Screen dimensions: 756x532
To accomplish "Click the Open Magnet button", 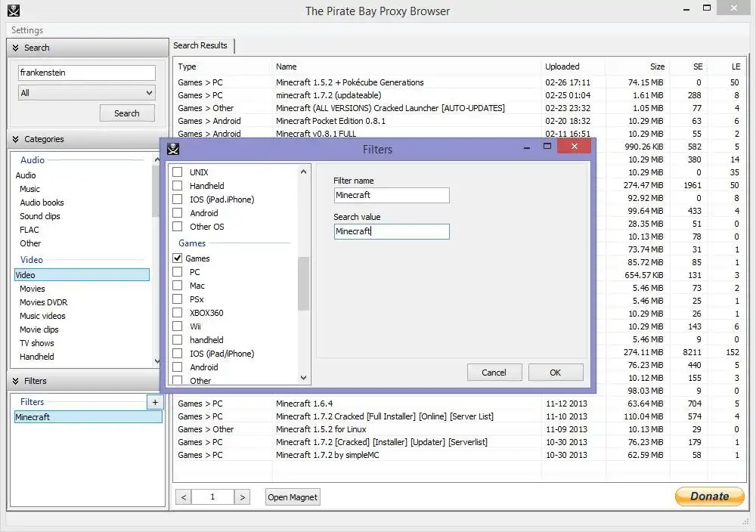I will [293, 496].
